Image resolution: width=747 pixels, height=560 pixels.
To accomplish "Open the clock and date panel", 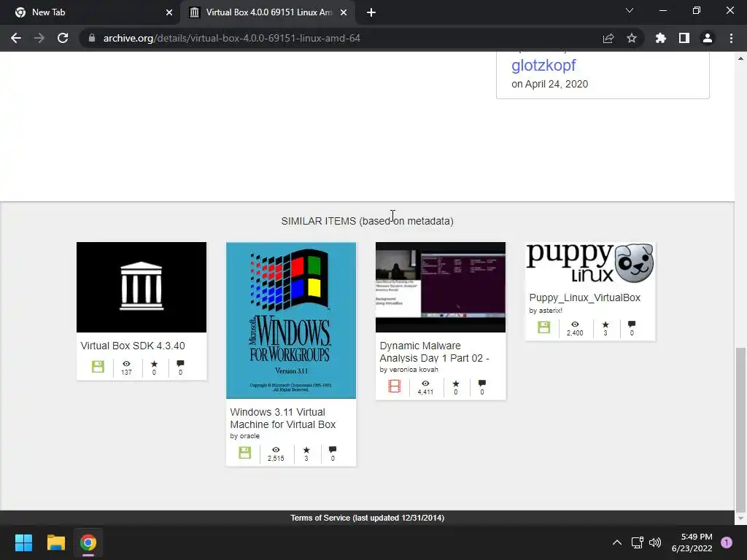I will (x=692, y=542).
